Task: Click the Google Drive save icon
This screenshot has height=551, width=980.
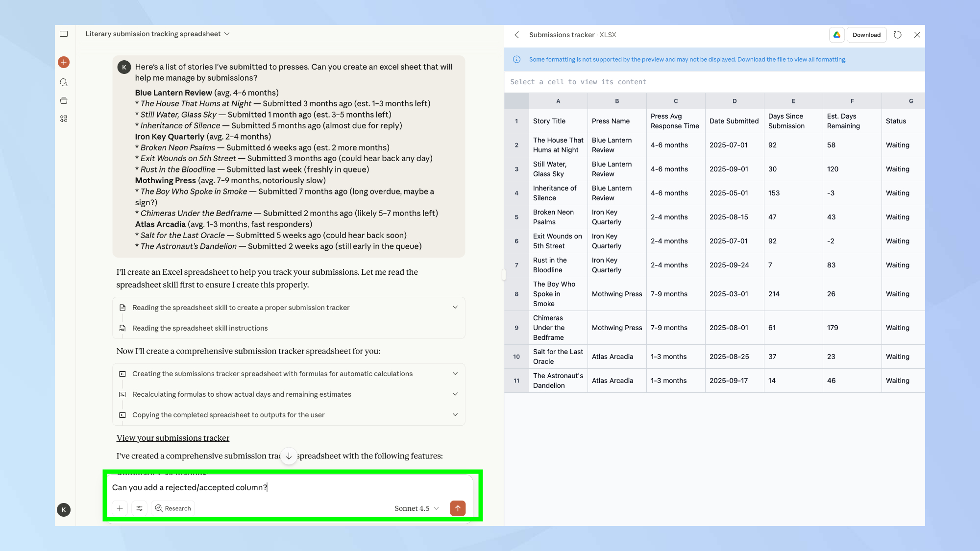Action: (x=837, y=35)
